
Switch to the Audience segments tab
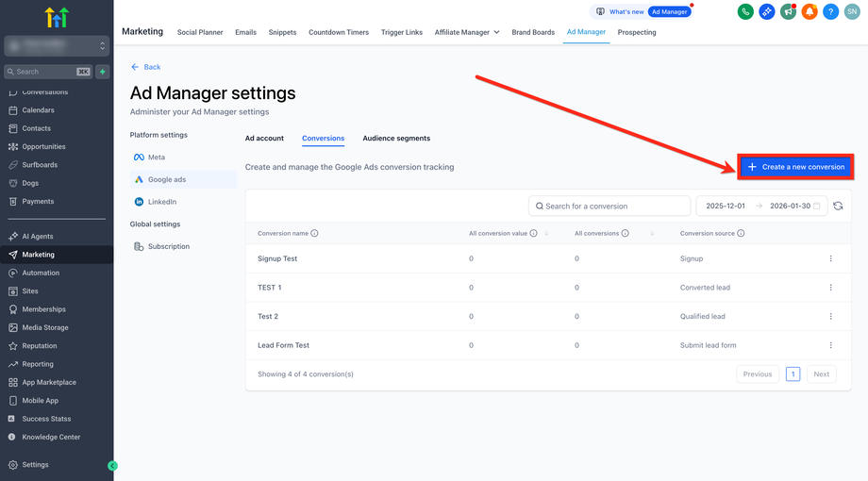tap(396, 139)
